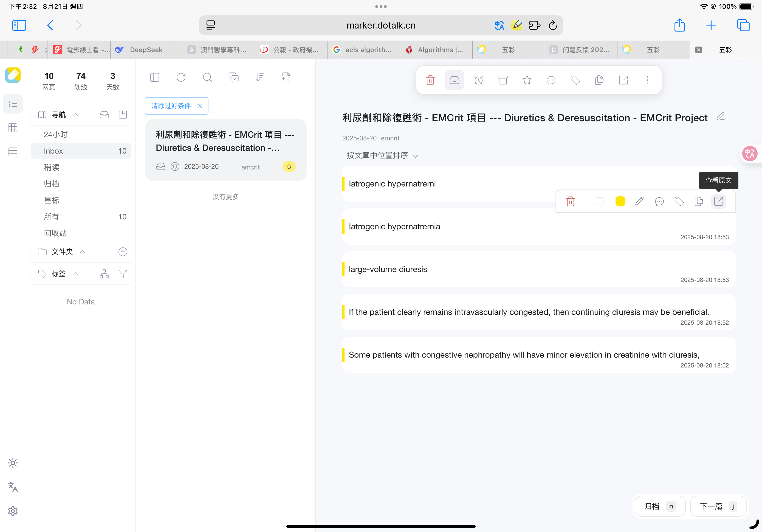Viewport: 762px width, 532px height.
Task: Collapse the 导航 section
Action: click(75, 115)
